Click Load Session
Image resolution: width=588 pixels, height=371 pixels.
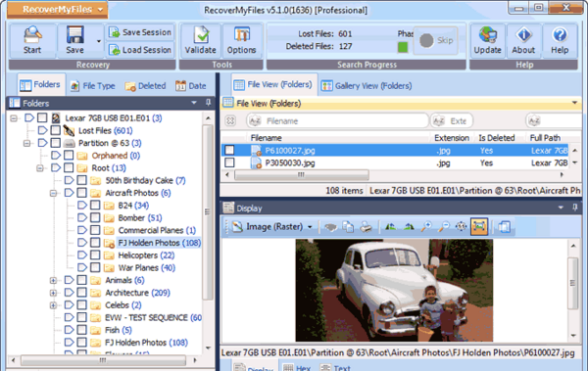coord(140,50)
